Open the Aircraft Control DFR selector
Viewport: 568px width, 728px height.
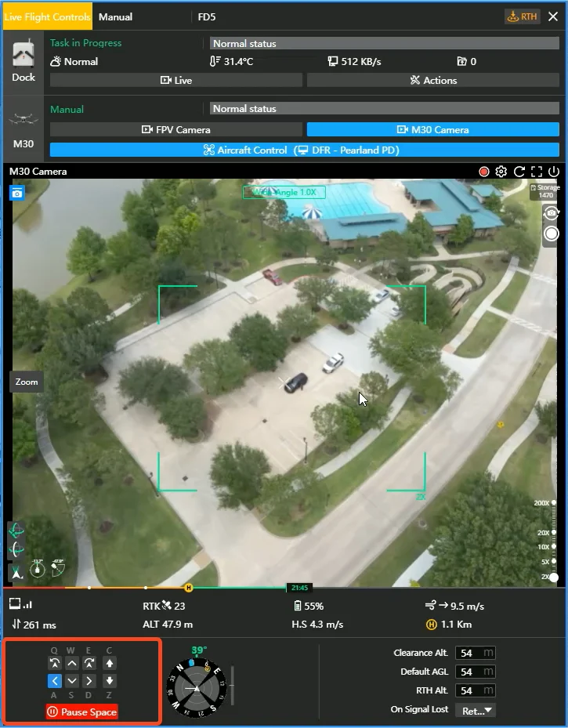304,150
